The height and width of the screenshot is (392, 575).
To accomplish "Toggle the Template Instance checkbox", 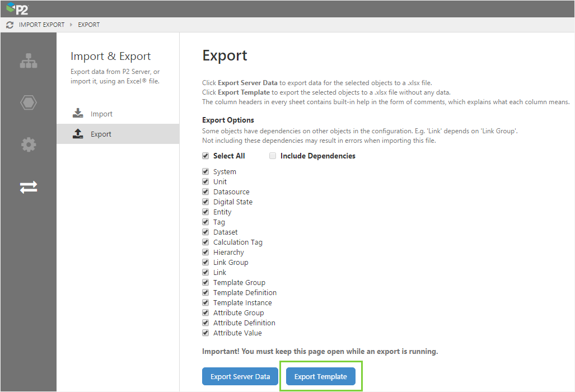I will [x=205, y=303].
